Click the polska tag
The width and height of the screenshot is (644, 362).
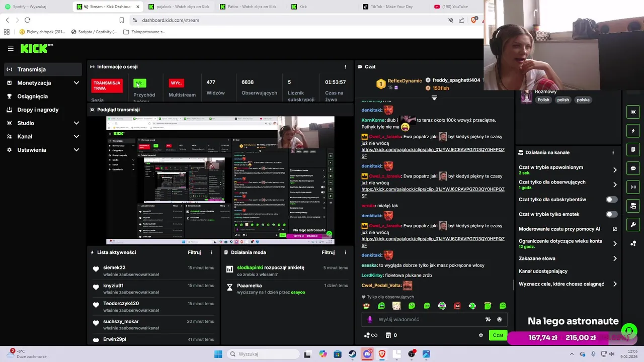[583, 100]
